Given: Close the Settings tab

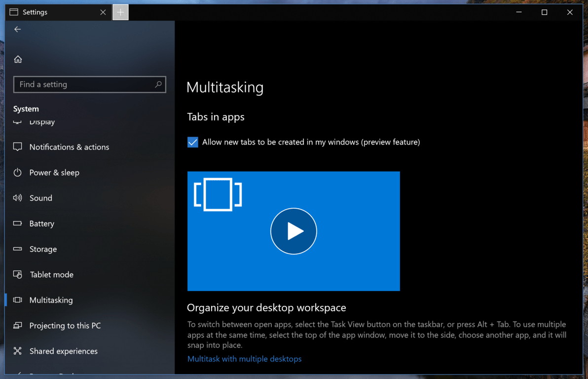Looking at the screenshot, I should coord(103,12).
